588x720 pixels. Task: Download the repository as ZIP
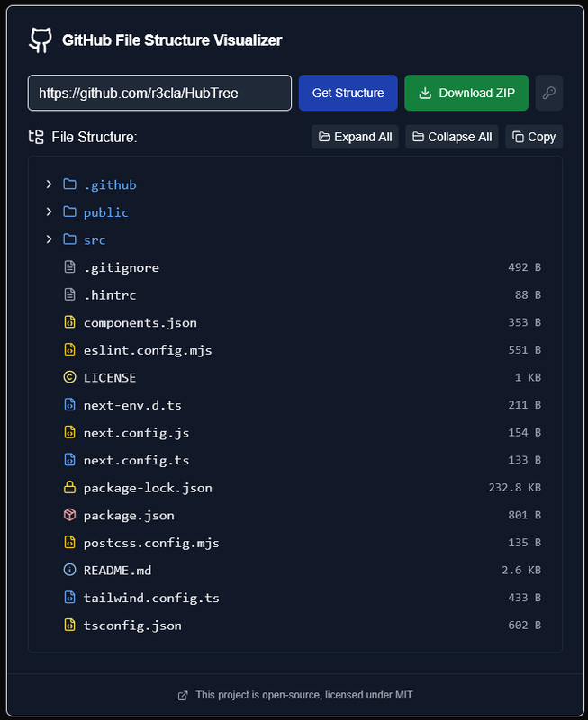tap(466, 93)
